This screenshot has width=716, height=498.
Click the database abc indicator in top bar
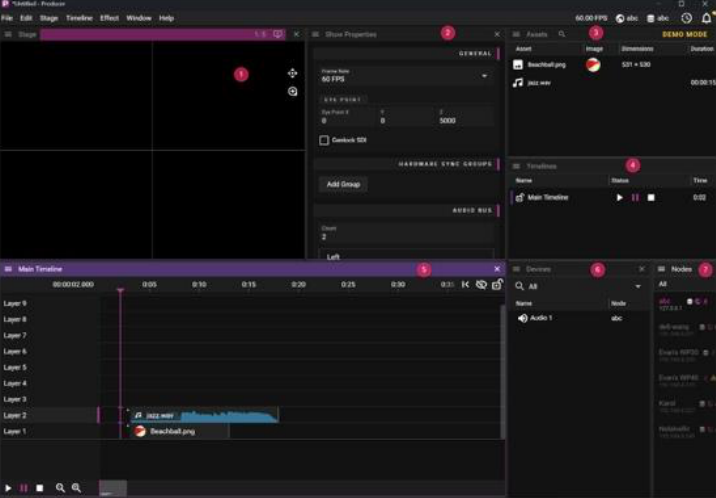[x=658, y=18]
